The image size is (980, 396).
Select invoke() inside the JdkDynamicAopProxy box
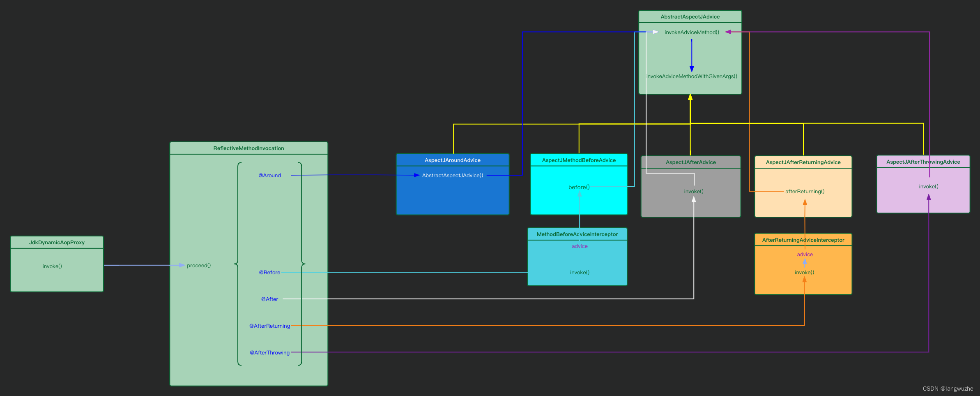(52, 266)
